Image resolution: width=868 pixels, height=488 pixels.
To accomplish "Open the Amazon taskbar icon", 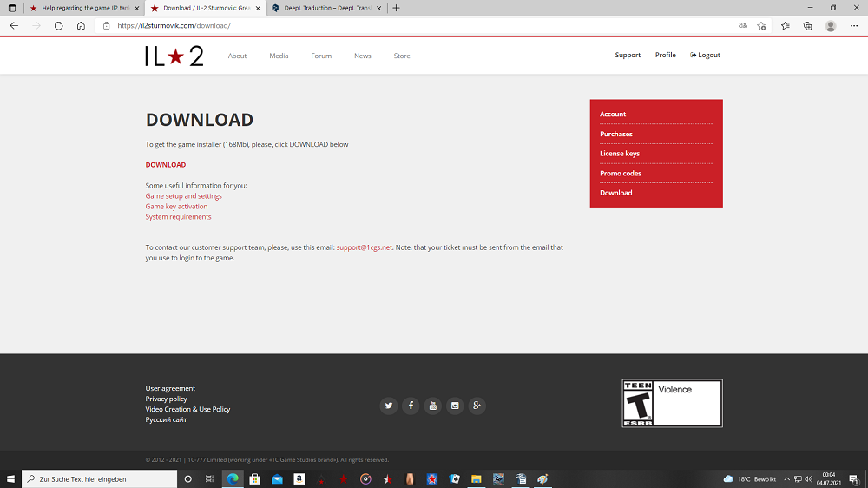I will pyautogui.click(x=299, y=478).
